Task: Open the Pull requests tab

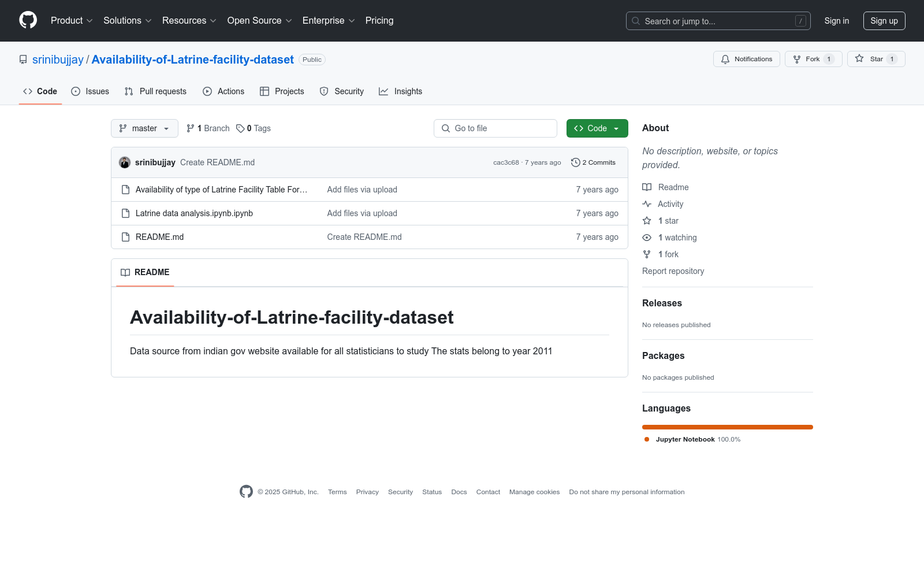Action: pyautogui.click(x=155, y=91)
